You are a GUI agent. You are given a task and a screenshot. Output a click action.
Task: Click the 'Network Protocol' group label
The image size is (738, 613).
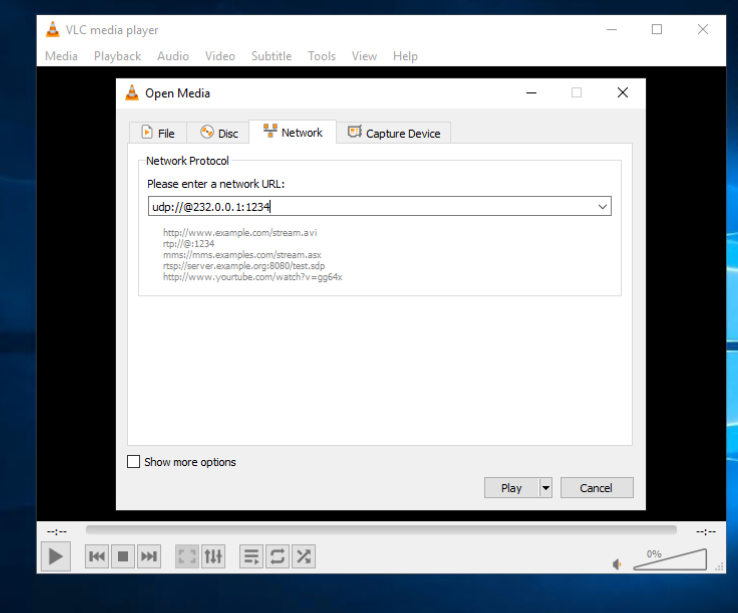coord(187,161)
